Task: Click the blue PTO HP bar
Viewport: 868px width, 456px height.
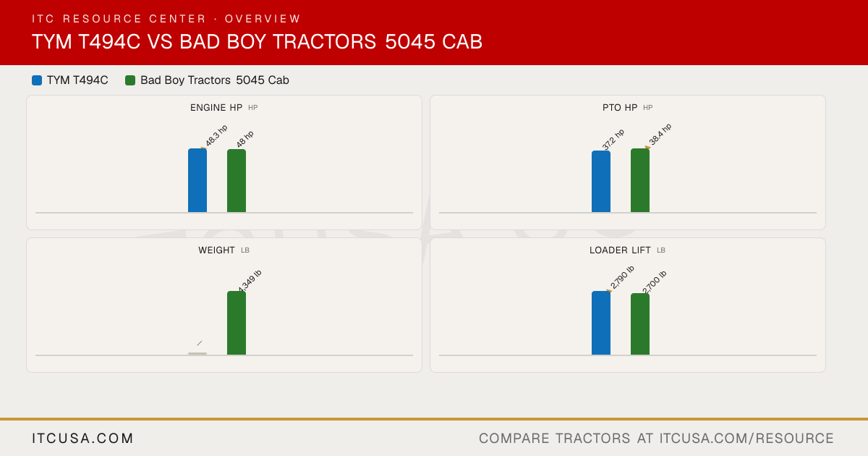Action: coord(601,182)
